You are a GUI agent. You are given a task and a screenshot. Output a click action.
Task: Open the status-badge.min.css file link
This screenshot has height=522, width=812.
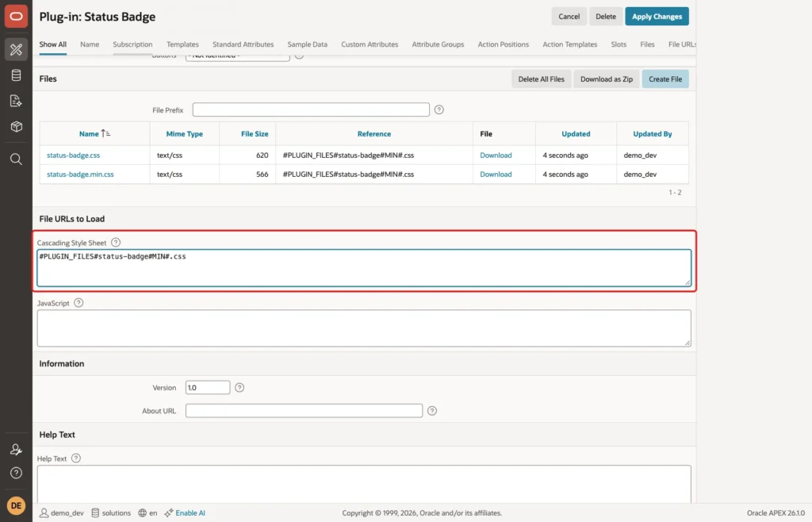pos(80,175)
